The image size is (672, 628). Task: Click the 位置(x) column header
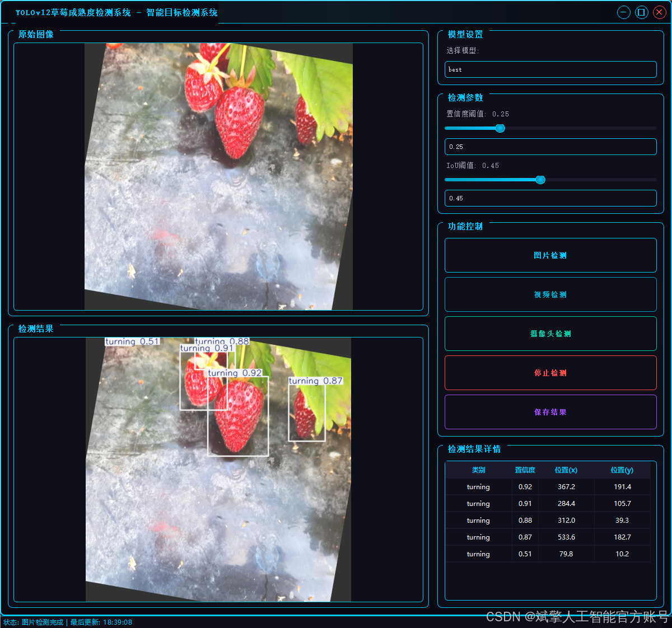566,470
